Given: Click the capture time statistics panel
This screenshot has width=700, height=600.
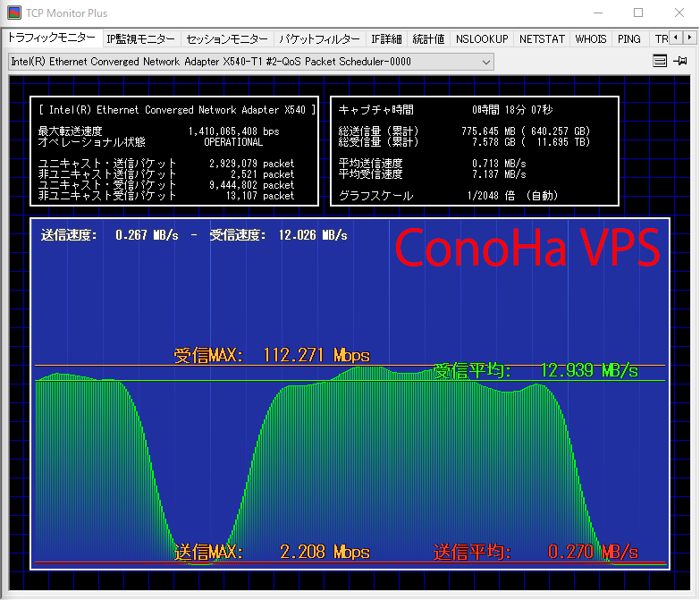Looking at the screenshot, I should point(474,151).
